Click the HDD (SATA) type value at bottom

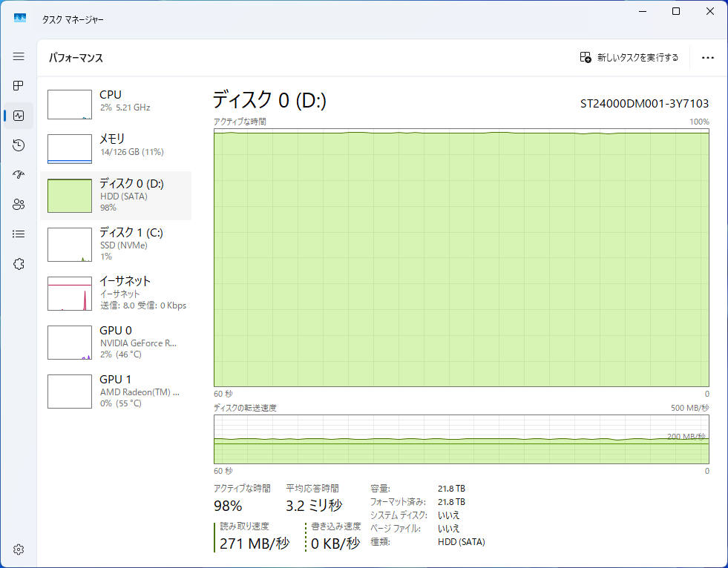click(461, 542)
